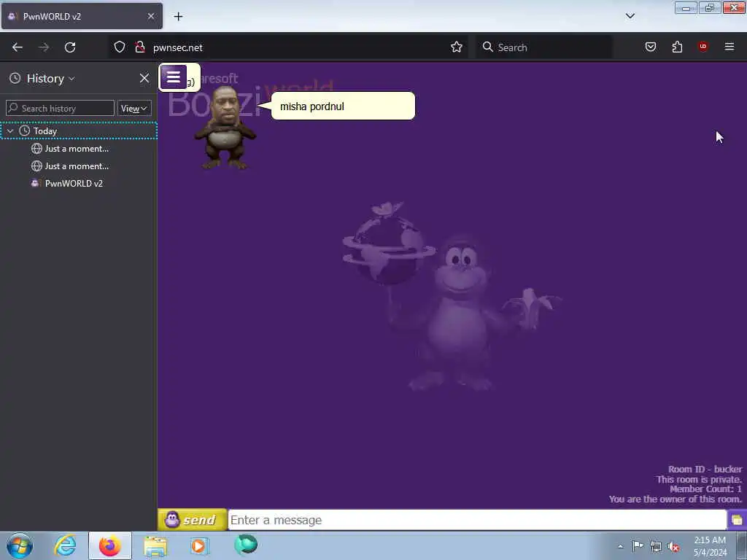
Task: Focus the Enter a message field
Action: [x=477, y=519]
